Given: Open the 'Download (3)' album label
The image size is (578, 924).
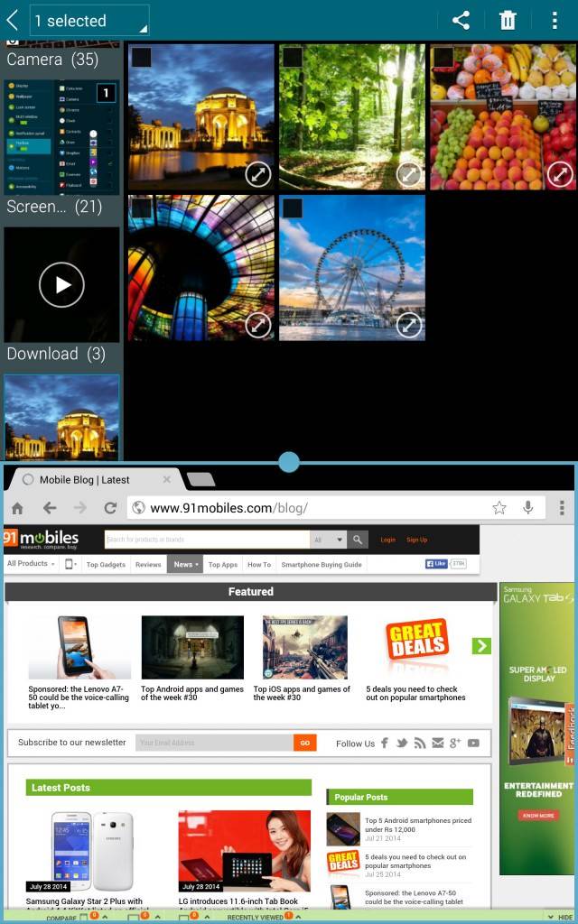Looking at the screenshot, I should [56, 354].
